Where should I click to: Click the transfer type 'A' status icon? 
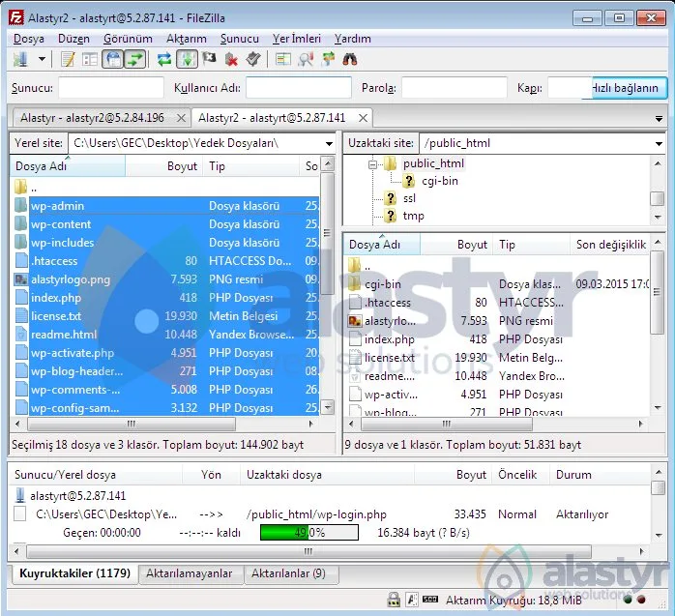pos(412,600)
